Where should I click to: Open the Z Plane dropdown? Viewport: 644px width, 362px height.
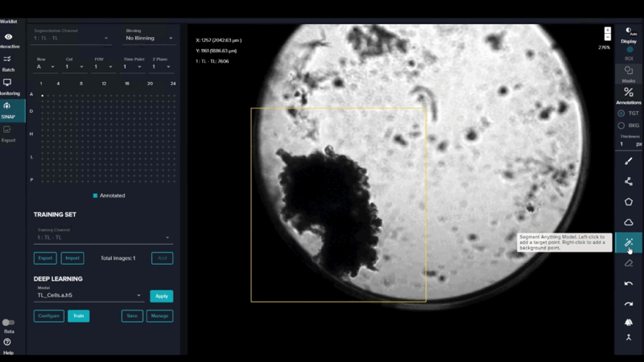161,67
